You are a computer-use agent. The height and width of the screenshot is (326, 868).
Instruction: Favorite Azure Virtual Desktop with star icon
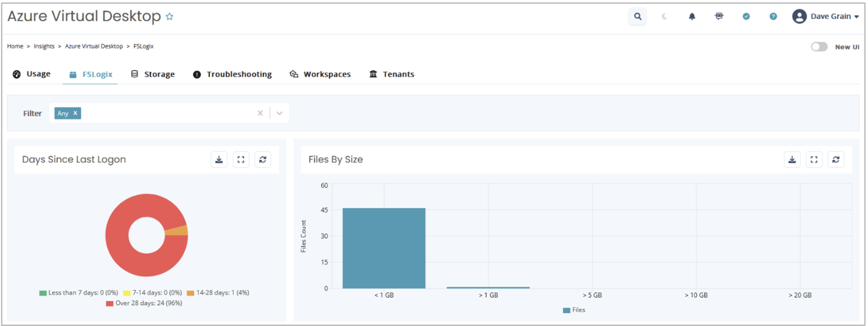pos(169,17)
